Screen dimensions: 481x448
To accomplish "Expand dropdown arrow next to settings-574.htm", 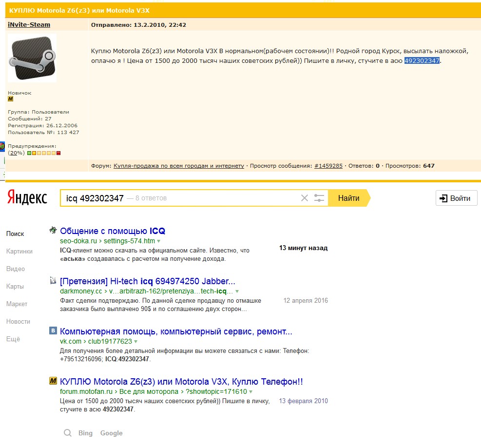I will [x=158, y=241].
